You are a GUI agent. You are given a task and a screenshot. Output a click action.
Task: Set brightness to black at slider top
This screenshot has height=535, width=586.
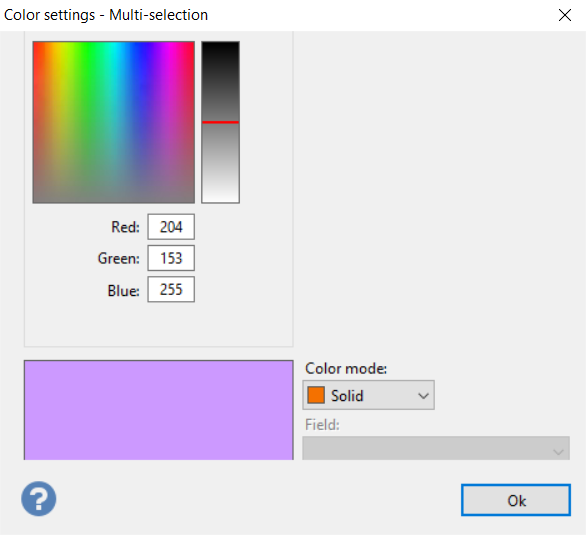[220, 43]
